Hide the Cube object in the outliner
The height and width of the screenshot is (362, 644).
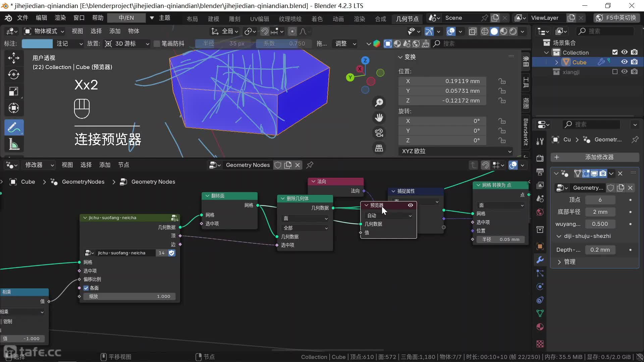(624, 62)
